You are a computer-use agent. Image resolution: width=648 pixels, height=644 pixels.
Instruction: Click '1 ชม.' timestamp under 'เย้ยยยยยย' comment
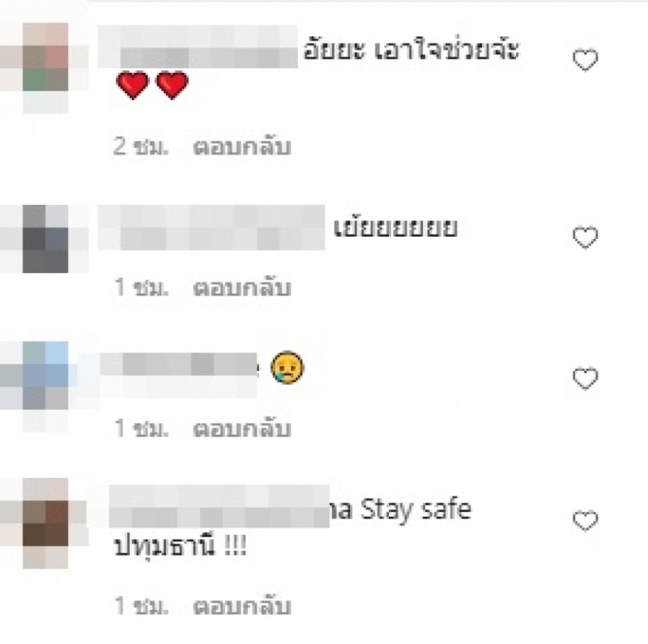pos(141,288)
